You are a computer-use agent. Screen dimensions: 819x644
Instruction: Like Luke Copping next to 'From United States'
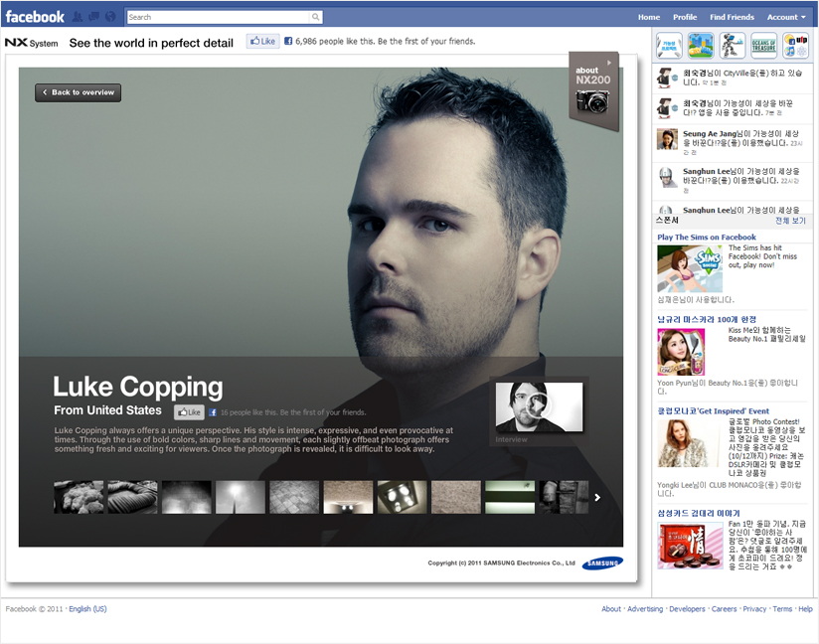click(x=189, y=412)
